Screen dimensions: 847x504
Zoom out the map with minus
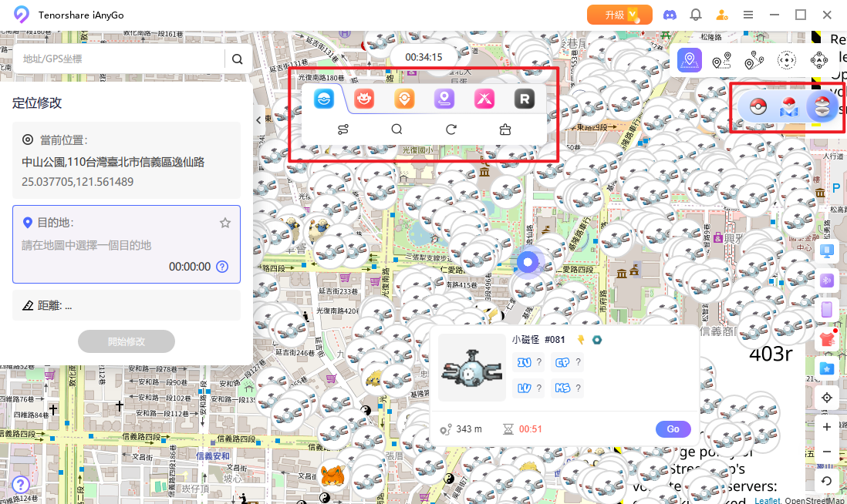click(826, 452)
